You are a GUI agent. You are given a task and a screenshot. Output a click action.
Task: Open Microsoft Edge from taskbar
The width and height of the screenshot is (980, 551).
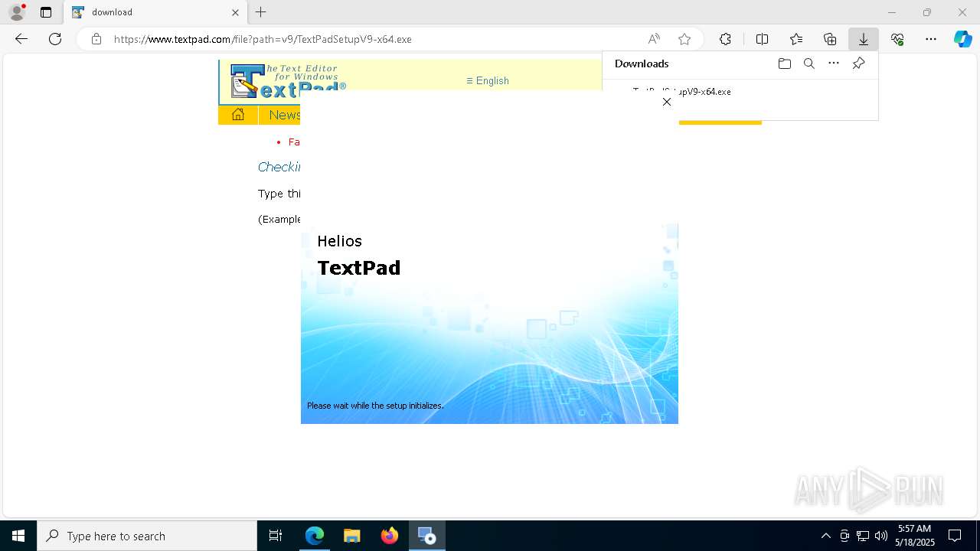coord(315,536)
